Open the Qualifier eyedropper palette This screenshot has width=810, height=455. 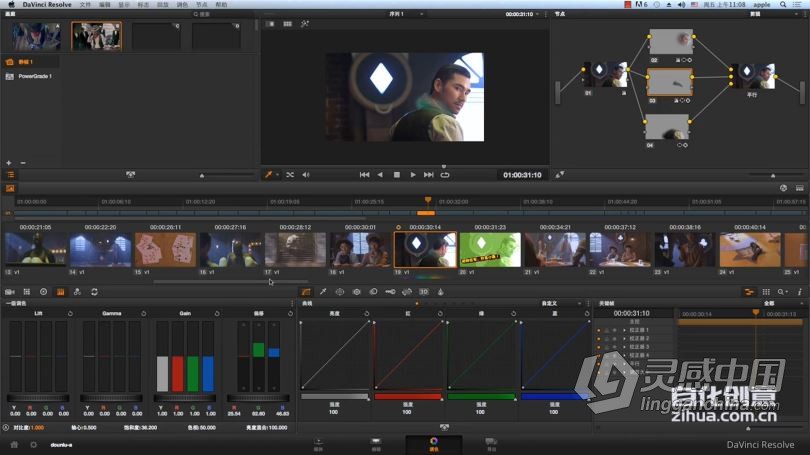(323, 292)
